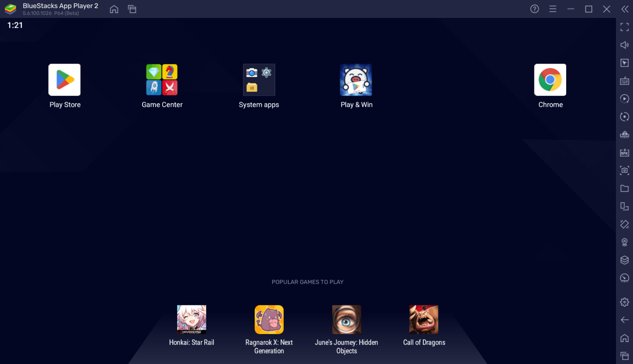Open Ragnarok X: Next Generation game tile

point(269,320)
